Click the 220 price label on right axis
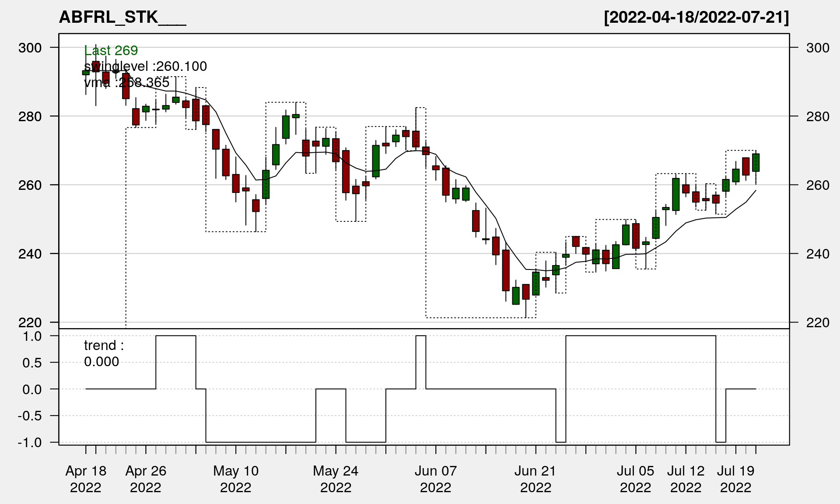840x504 pixels. coord(817,323)
